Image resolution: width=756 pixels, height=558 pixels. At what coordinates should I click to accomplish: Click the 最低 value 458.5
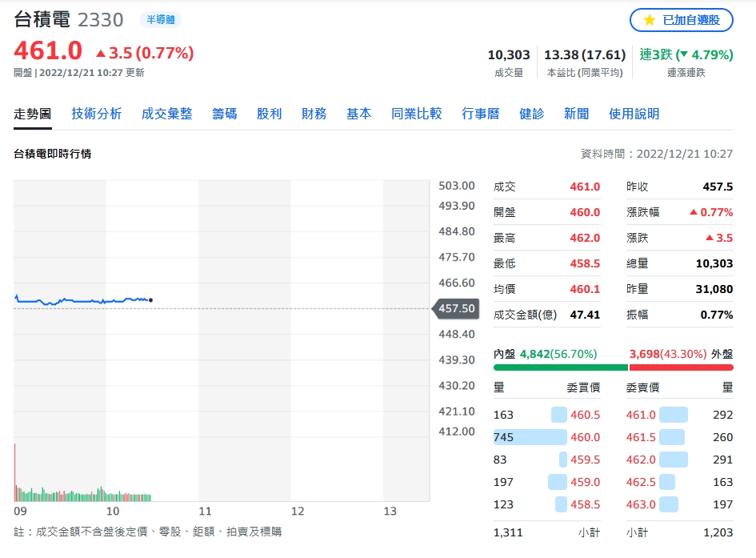tap(585, 263)
